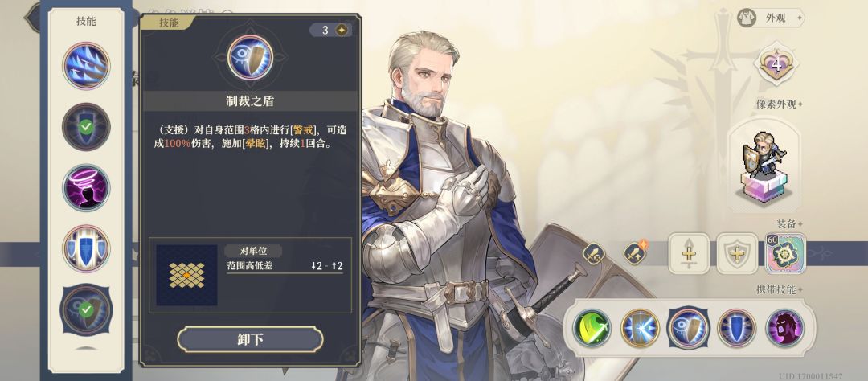Select purple lion head carried skill
This screenshot has height=381, width=868.
click(x=785, y=328)
